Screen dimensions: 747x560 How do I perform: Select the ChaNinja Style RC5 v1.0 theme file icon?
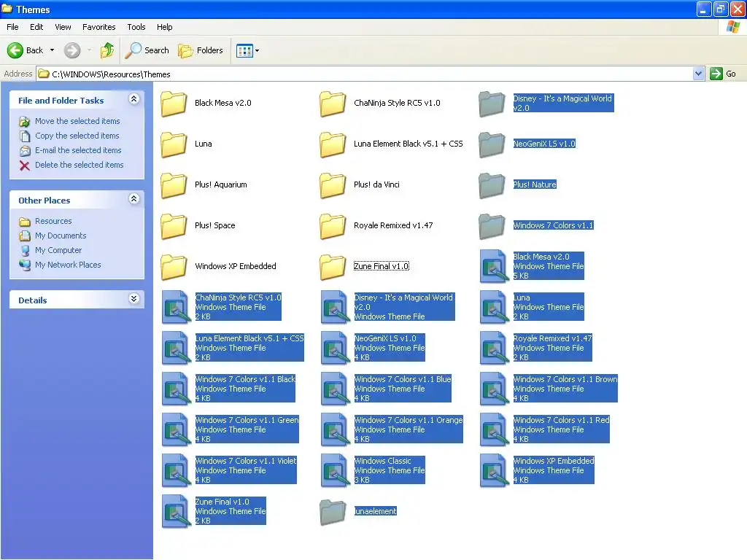(176, 307)
